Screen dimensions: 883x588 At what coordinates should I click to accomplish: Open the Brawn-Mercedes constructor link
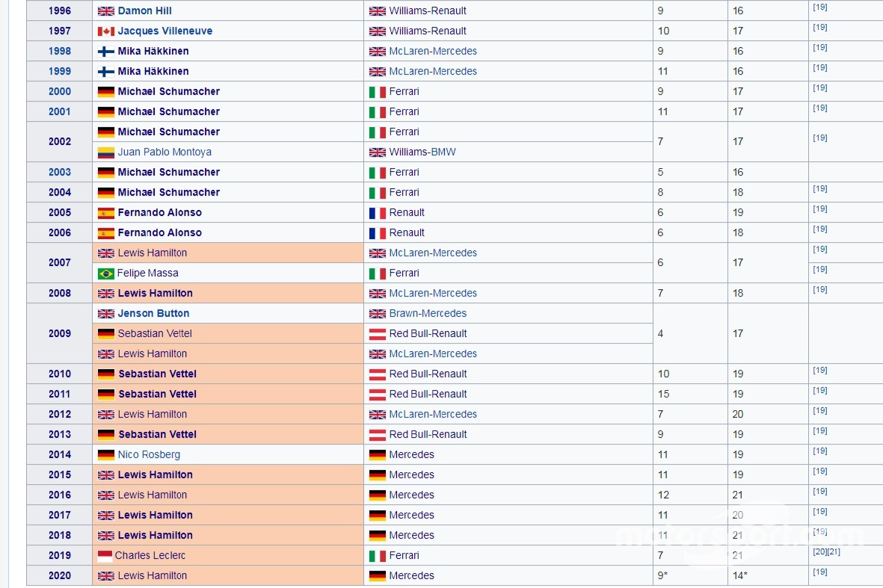point(428,314)
